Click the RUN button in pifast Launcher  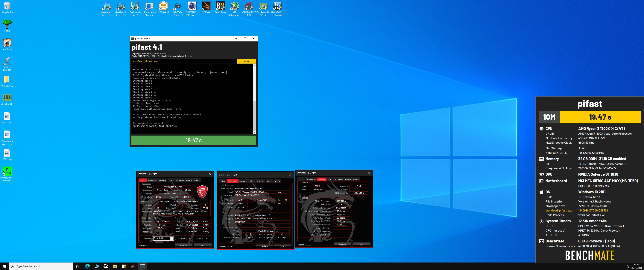(x=247, y=61)
